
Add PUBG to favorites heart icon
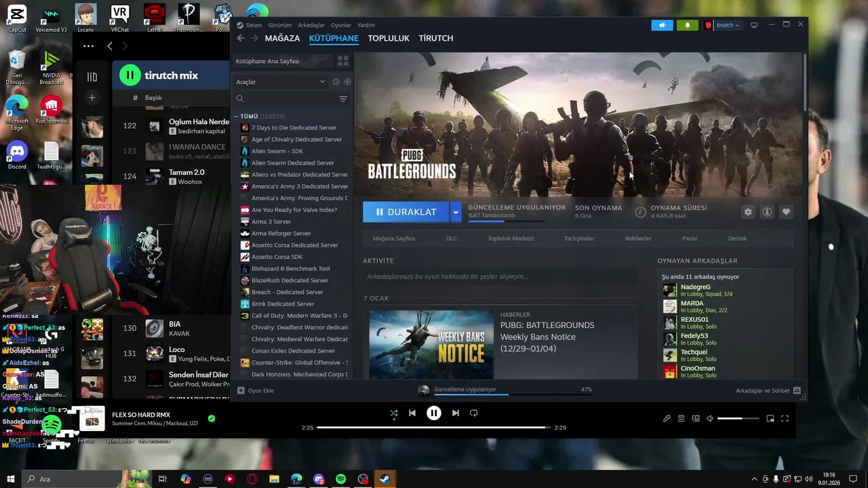pos(786,212)
